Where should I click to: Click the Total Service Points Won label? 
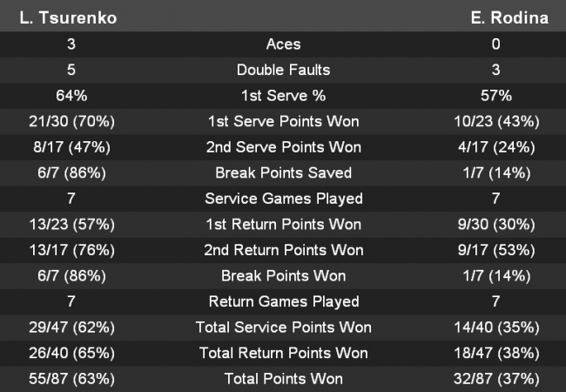point(283,328)
